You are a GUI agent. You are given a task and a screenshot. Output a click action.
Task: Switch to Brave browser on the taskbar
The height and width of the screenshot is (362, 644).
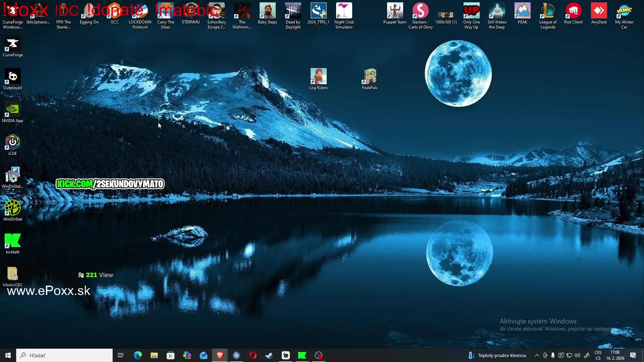pos(220,355)
